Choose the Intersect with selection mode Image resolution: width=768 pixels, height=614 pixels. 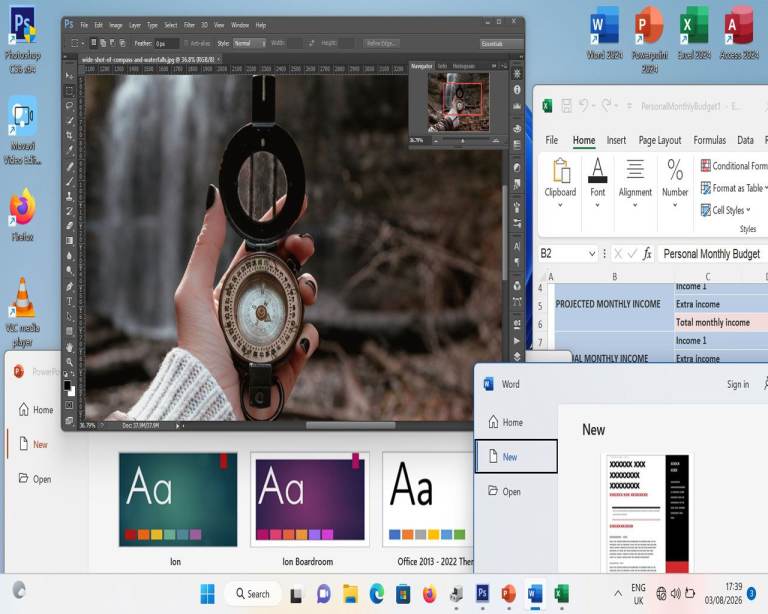tap(122, 43)
